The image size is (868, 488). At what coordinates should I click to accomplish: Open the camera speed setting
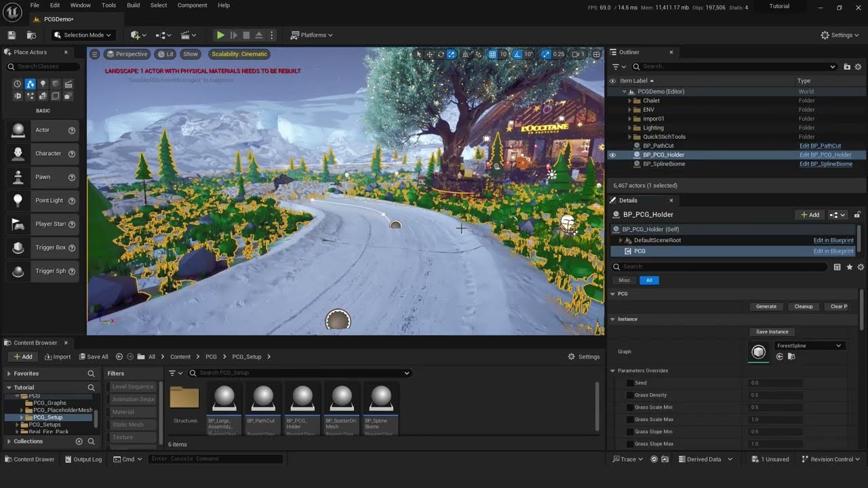[x=578, y=54]
